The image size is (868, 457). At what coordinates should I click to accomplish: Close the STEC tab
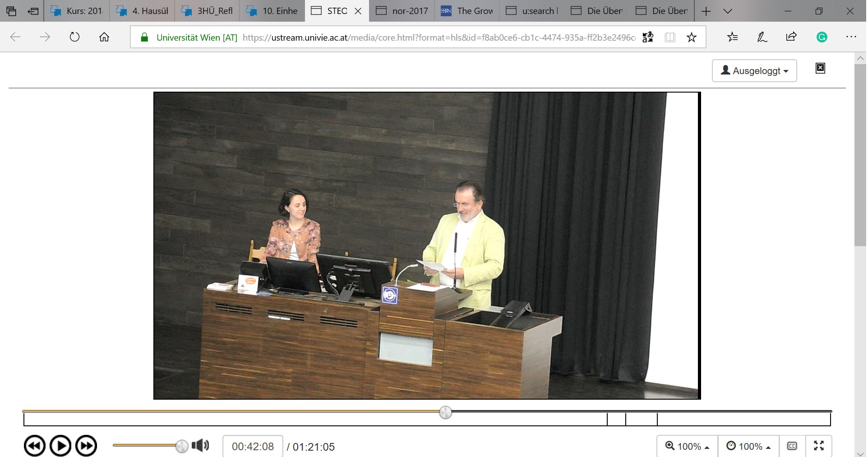point(358,11)
